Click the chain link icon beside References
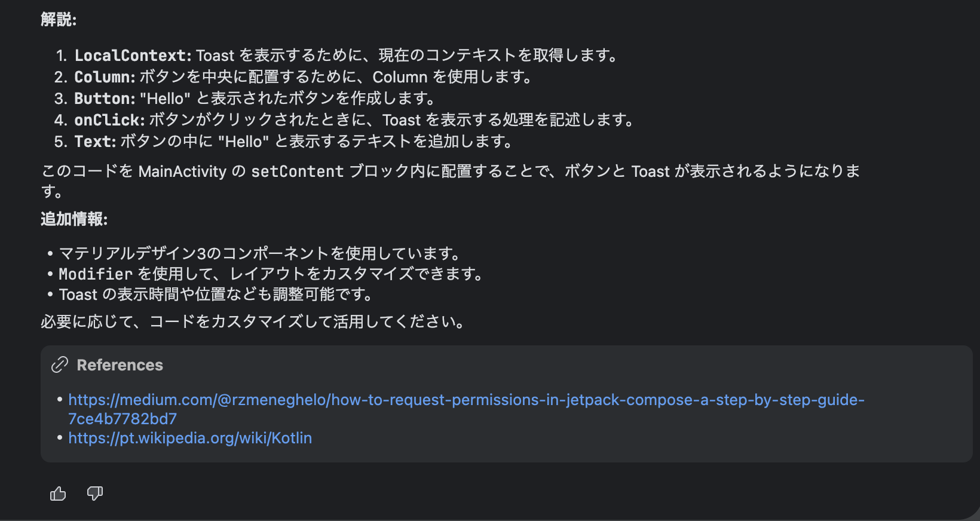Screen dimensions: 980x521 coord(60,364)
